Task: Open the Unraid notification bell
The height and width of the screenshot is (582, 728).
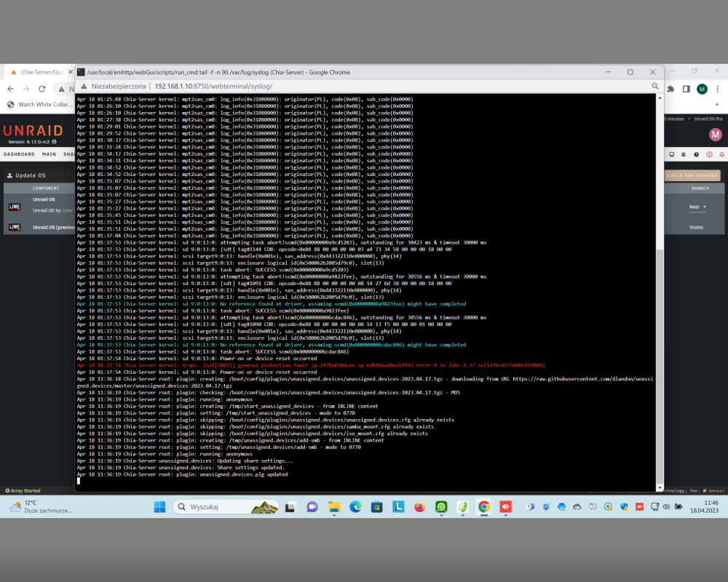Action: (x=722, y=154)
